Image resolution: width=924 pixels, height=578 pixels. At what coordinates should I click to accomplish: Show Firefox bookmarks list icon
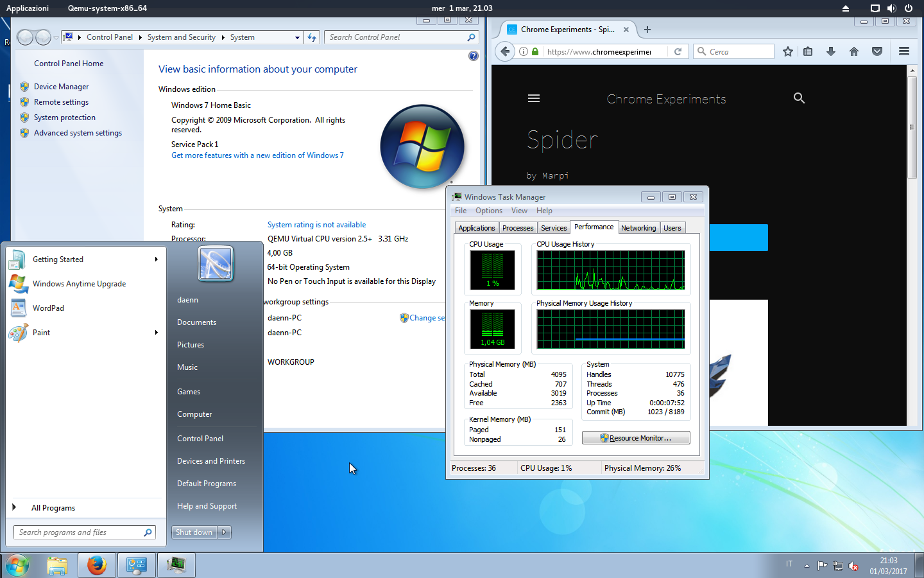[x=808, y=51]
